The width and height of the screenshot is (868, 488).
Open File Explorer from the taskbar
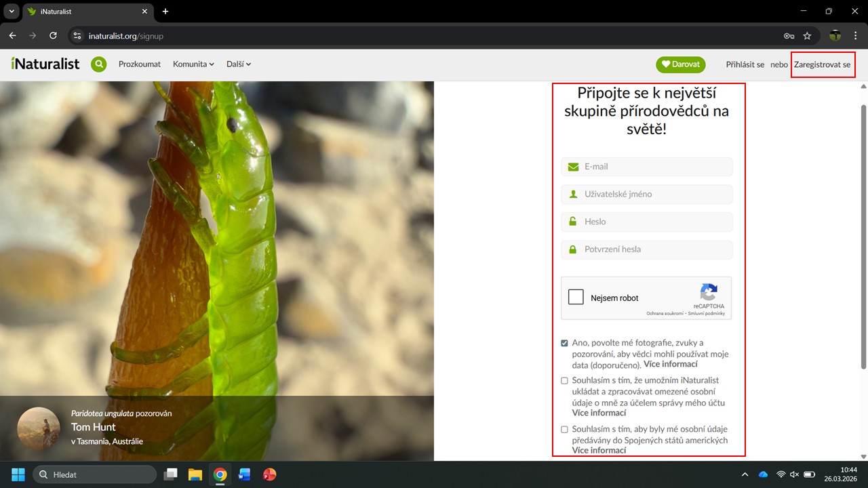coord(195,474)
